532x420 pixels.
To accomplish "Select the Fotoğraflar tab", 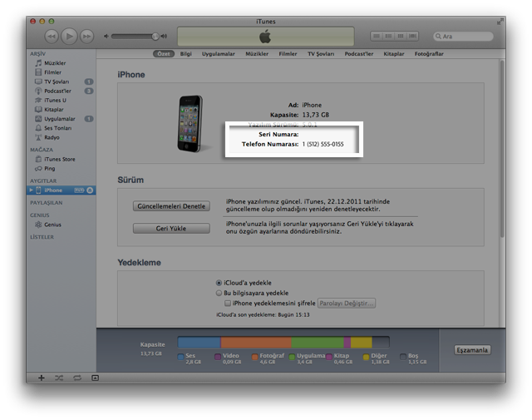I will point(429,54).
